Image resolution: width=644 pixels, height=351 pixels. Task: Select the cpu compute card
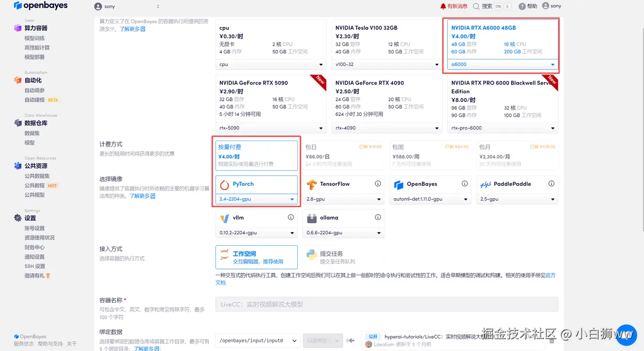point(271,44)
